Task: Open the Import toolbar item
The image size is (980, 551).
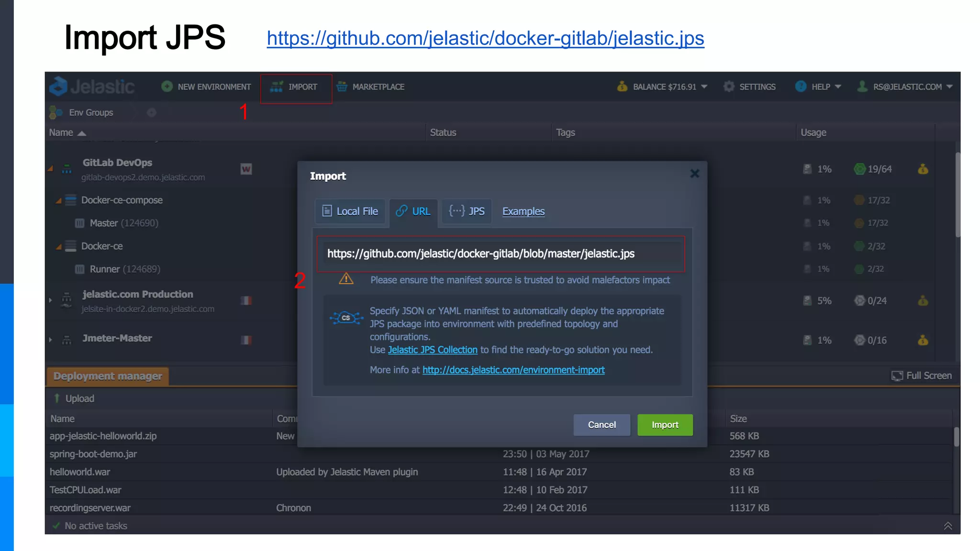Action: tap(296, 87)
